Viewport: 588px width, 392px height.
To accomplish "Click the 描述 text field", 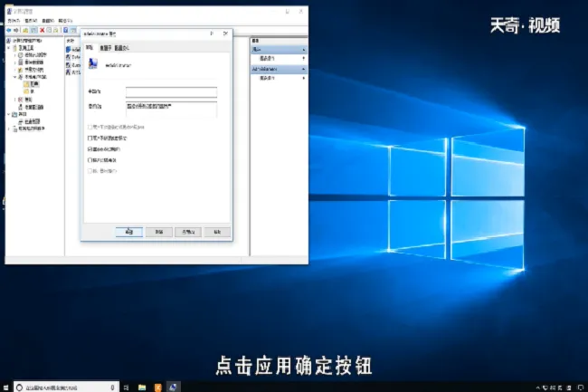I will [x=171, y=110].
